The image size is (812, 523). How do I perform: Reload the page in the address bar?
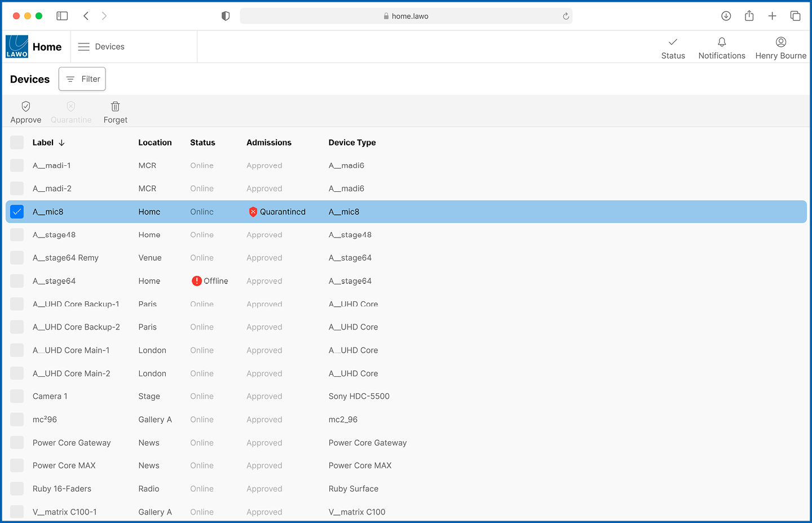pos(566,16)
